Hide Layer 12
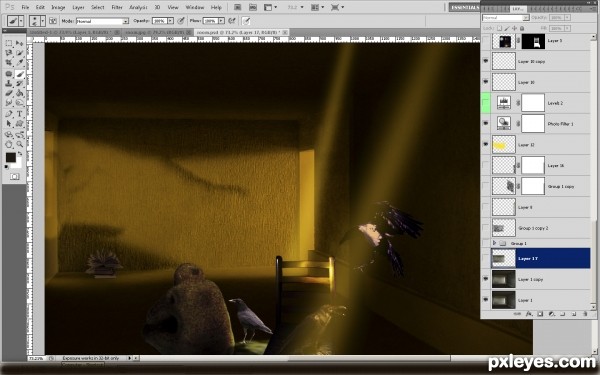This screenshot has height=375, width=600. pyautogui.click(x=486, y=145)
